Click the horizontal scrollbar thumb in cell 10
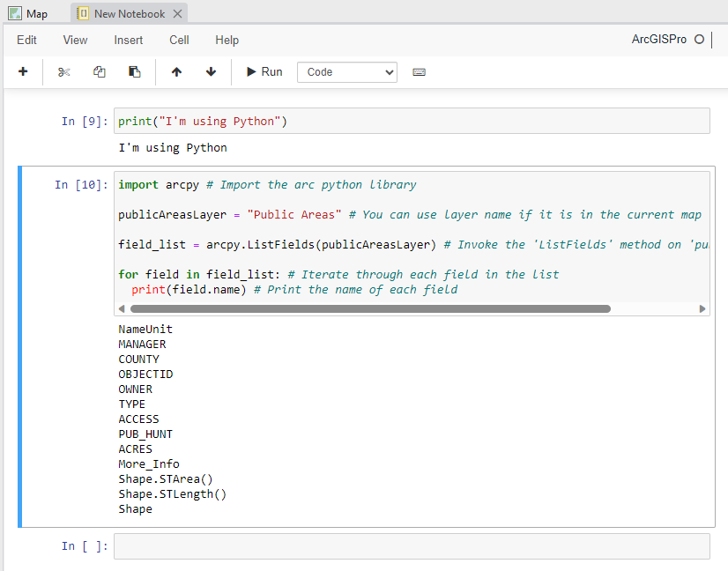728x571 pixels. 370,308
